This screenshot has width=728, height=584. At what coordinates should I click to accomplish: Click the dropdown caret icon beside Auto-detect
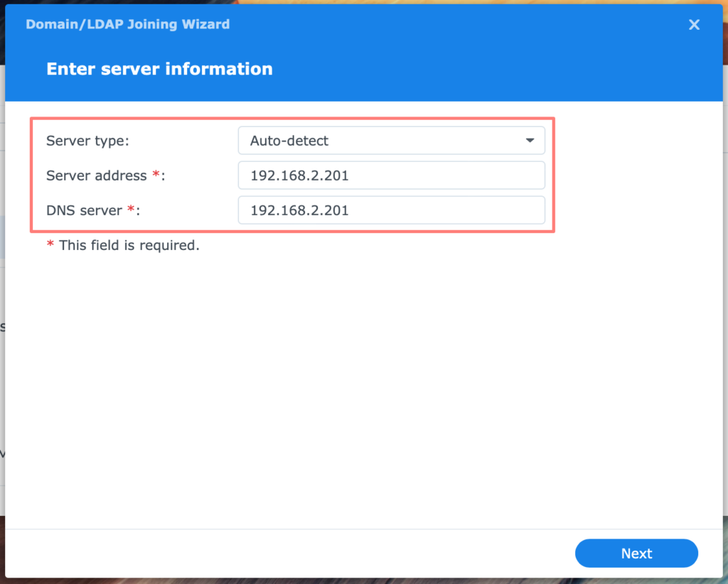[x=530, y=141]
